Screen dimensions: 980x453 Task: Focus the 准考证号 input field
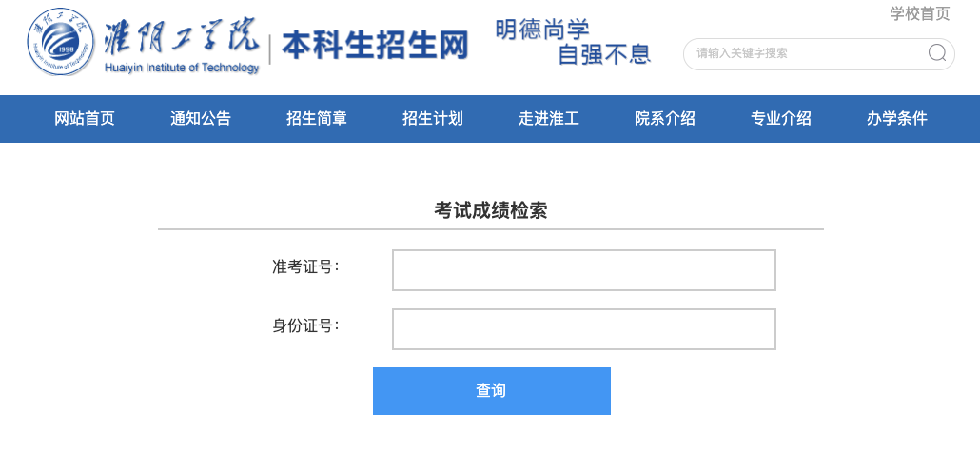584,270
